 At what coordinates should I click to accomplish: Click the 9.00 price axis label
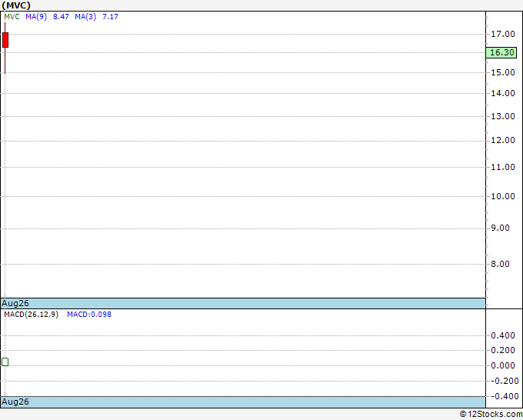501,228
